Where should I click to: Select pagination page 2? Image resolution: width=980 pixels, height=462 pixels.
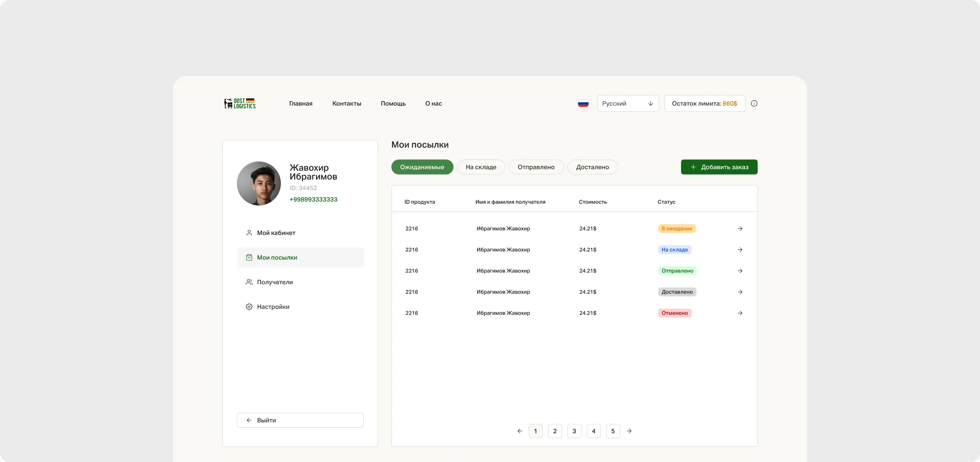click(x=555, y=431)
